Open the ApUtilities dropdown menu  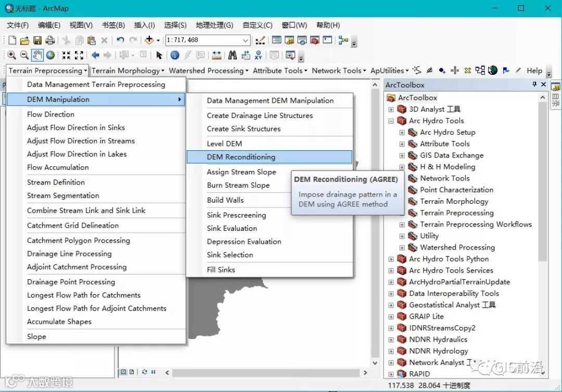coord(390,71)
